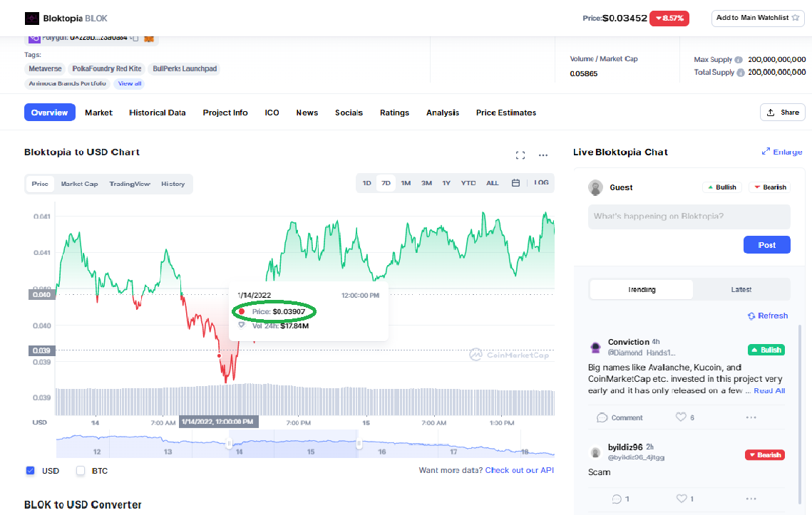This screenshot has width=812, height=515.
Task: Open the Market tab
Action: pos(98,113)
